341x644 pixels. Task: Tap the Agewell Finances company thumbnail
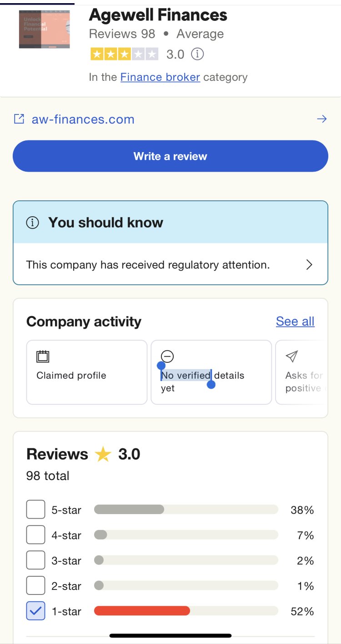tap(45, 29)
